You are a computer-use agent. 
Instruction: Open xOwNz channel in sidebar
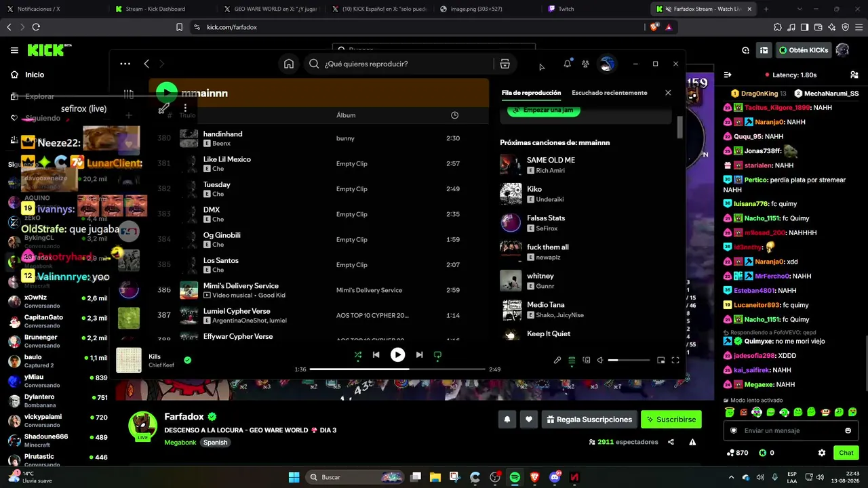[x=58, y=302]
